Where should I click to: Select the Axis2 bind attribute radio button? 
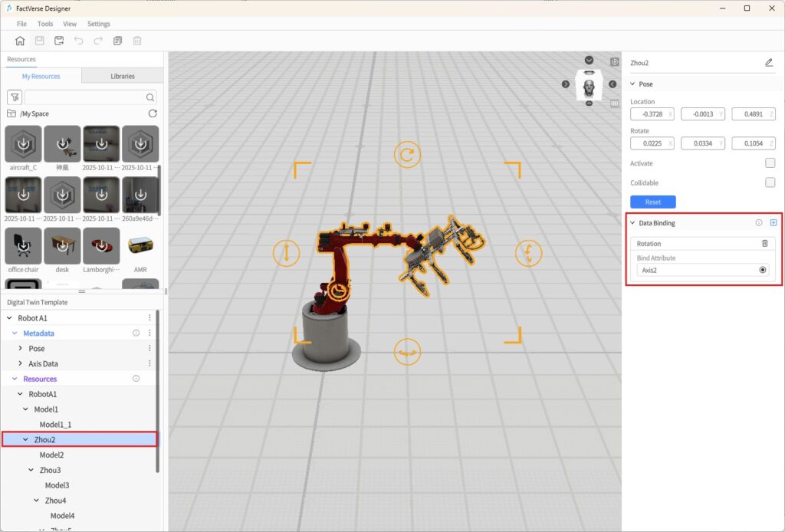[x=763, y=270]
